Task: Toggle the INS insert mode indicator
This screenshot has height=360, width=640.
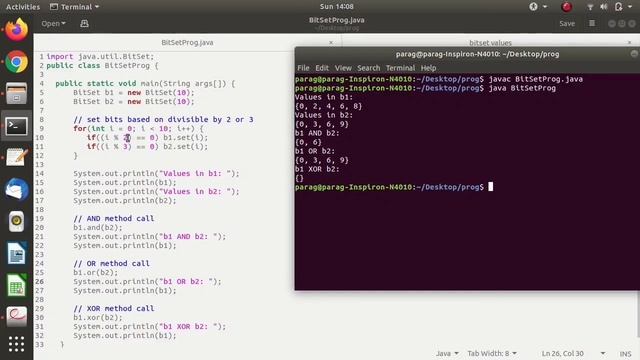Action: pyautogui.click(x=625, y=353)
